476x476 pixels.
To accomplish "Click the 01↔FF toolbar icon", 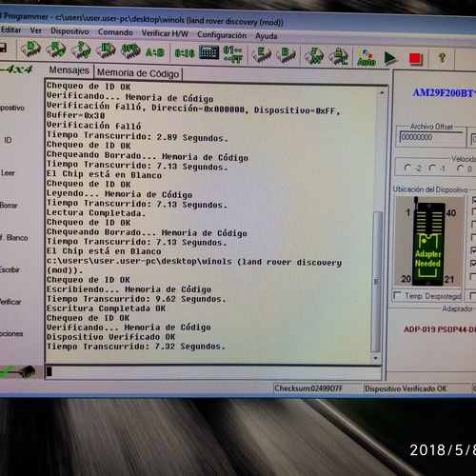I will 232,54.
